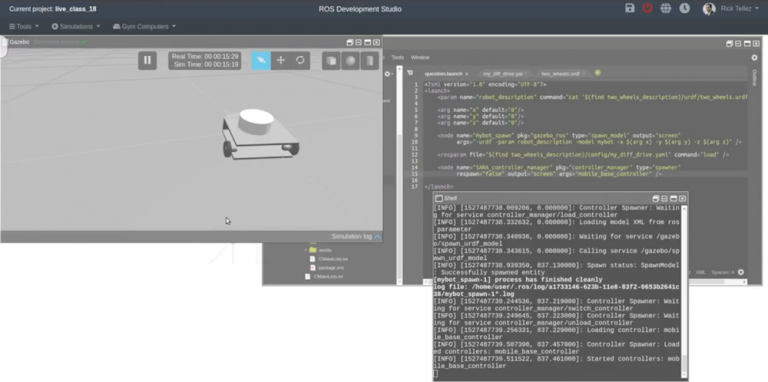Open the Simulations dropdown menu

point(76,26)
